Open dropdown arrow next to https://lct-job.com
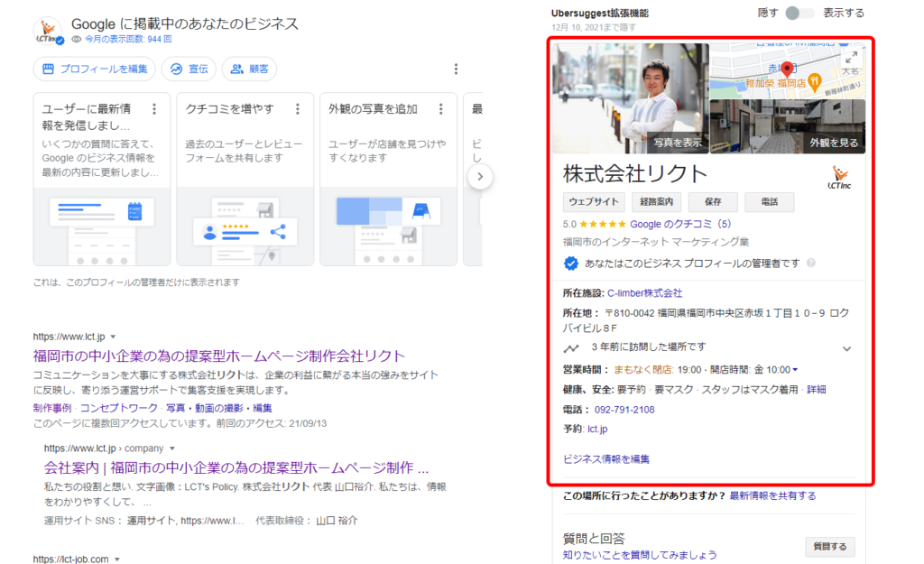The image size is (924, 564). pyautogui.click(x=117, y=559)
